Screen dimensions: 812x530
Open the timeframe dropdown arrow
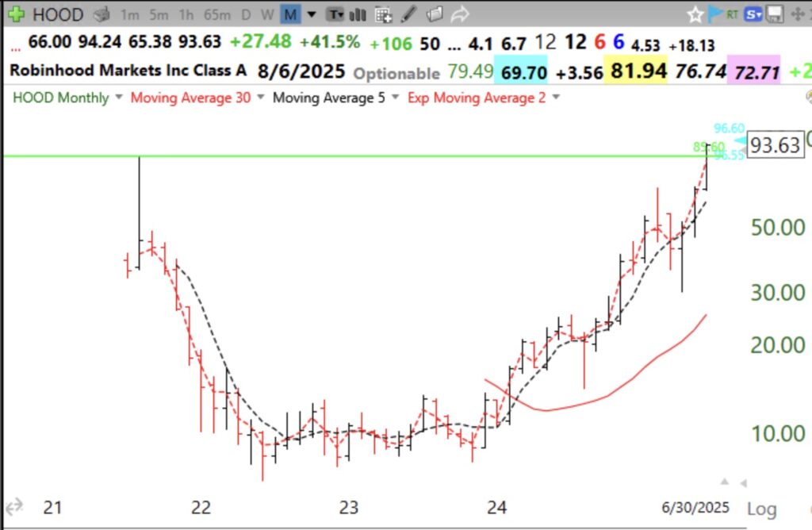[312, 14]
